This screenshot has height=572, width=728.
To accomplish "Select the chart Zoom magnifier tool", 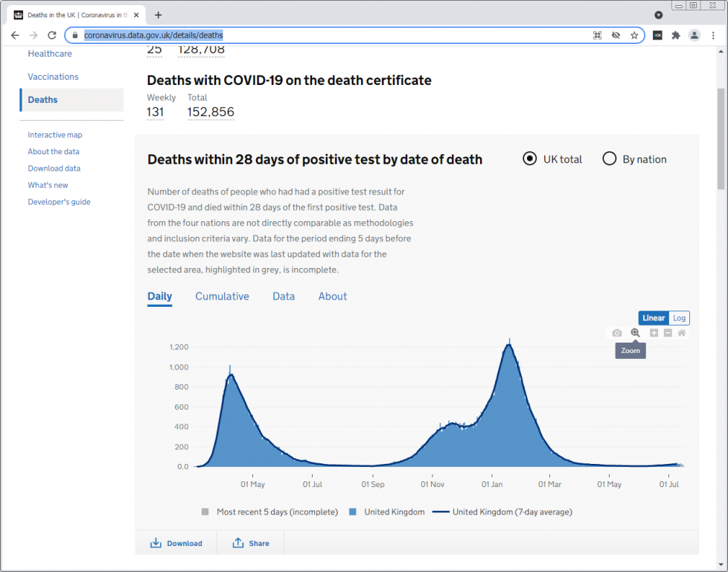I will click(x=635, y=333).
